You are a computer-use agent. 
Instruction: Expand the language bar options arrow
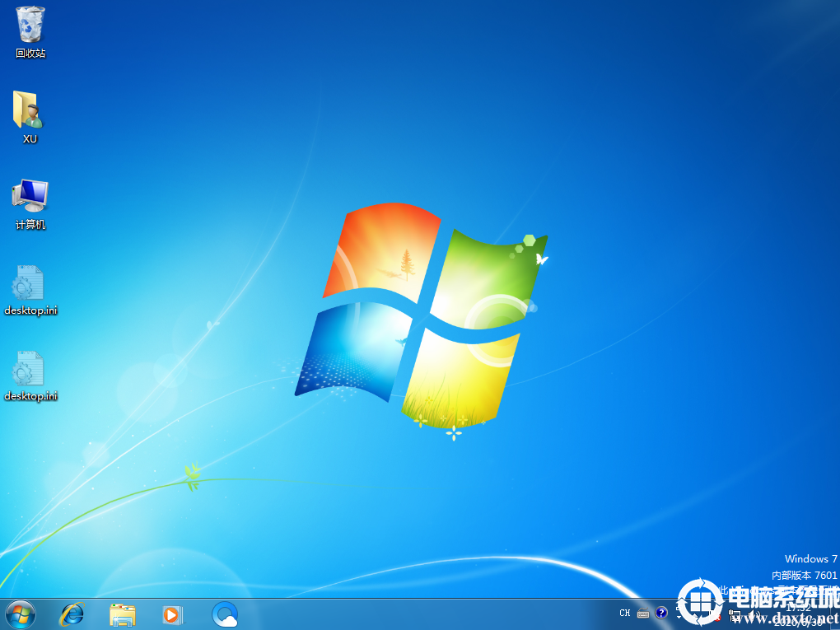coord(679,617)
